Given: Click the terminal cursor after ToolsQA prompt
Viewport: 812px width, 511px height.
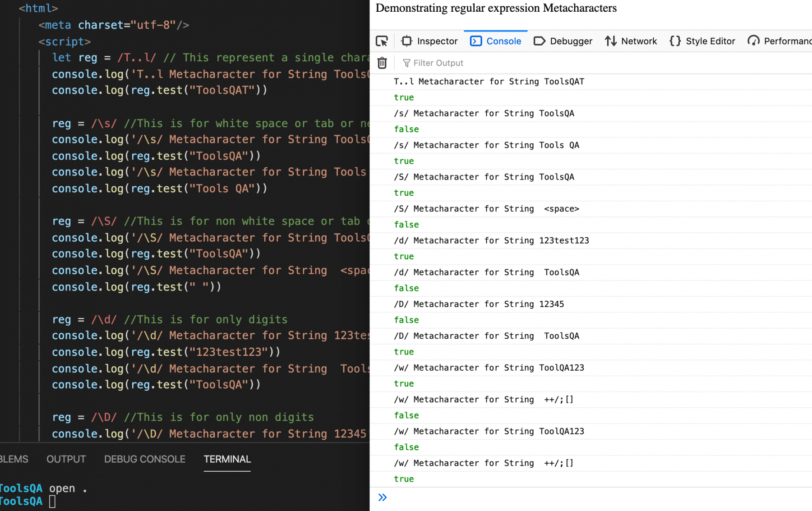Looking at the screenshot, I should click(52, 502).
